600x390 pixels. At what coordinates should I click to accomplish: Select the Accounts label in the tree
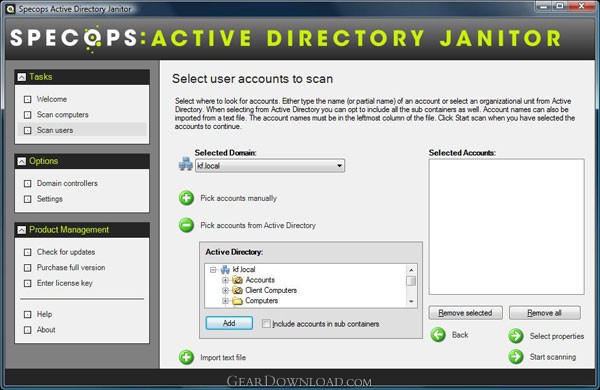[260, 280]
